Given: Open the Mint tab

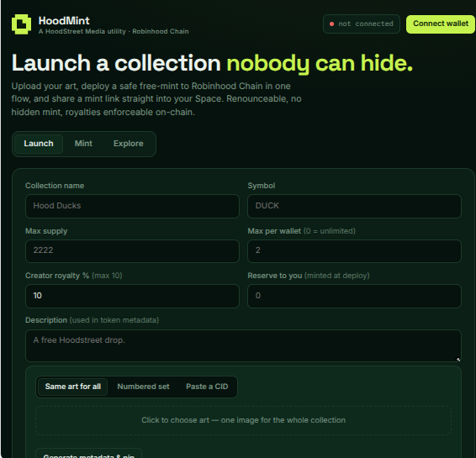Looking at the screenshot, I should coord(83,144).
